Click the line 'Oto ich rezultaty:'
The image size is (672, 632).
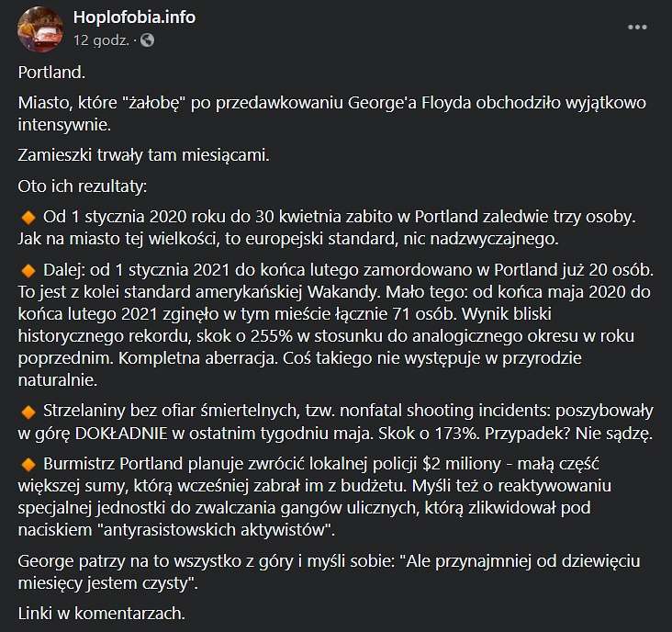83,186
